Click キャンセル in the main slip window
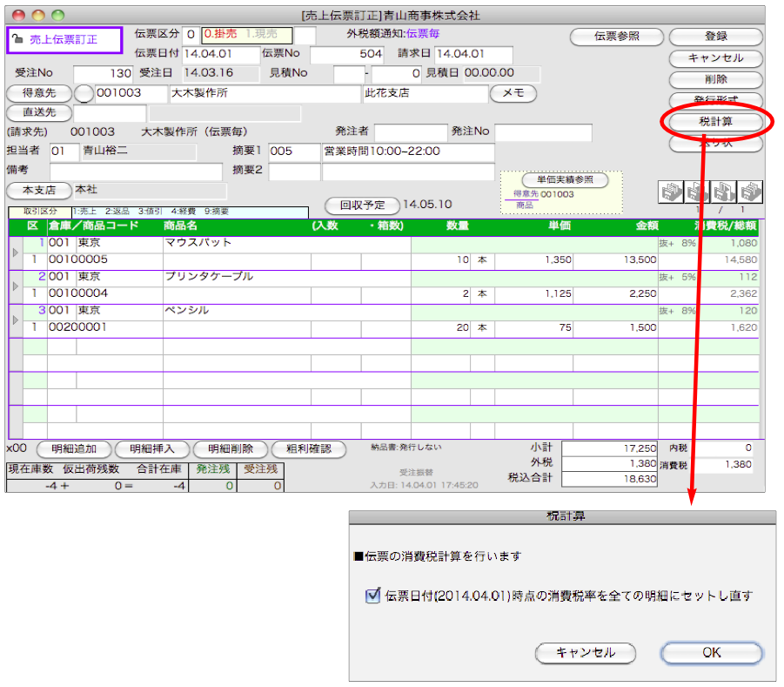Screen dimensions: 784x687 (x=715, y=57)
